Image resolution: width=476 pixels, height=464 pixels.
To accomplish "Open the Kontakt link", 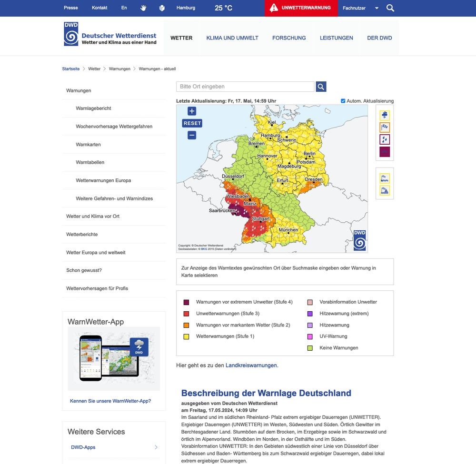I will coord(99,8).
